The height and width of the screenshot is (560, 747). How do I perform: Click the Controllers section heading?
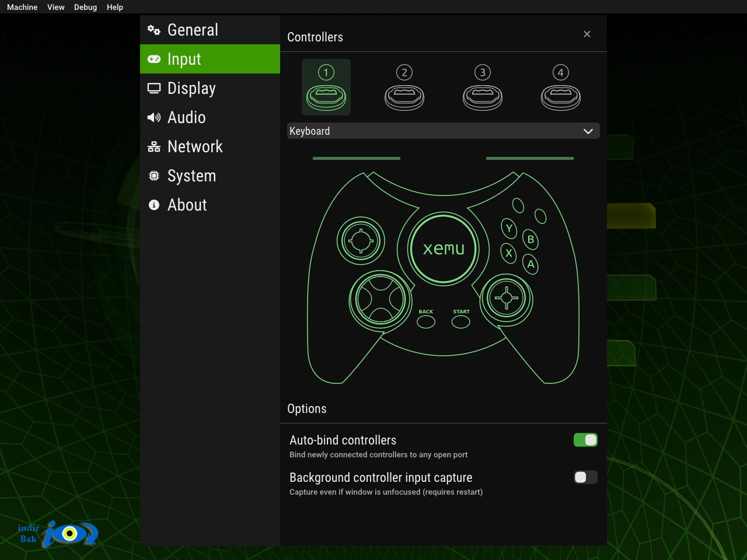315,37
